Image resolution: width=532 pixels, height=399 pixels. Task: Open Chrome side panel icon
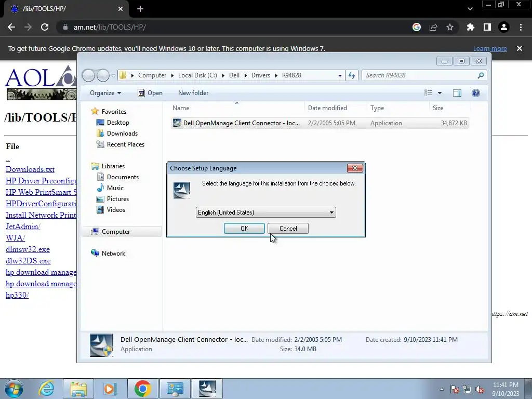(487, 27)
